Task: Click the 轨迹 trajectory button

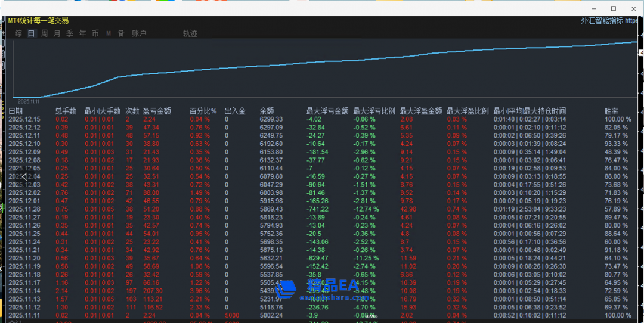Action: click(x=190, y=33)
